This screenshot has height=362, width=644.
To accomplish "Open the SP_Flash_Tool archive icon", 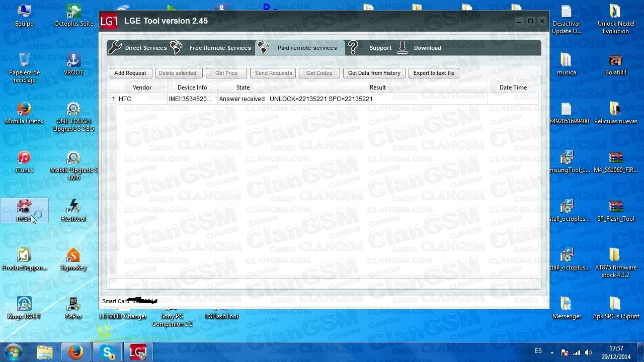I will click(616, 211).
